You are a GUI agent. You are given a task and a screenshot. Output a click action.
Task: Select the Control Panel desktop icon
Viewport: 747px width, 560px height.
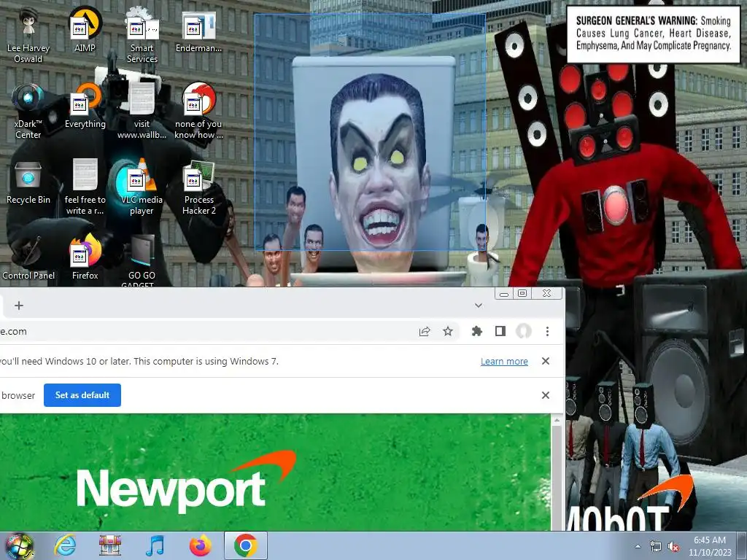point(28,257)
